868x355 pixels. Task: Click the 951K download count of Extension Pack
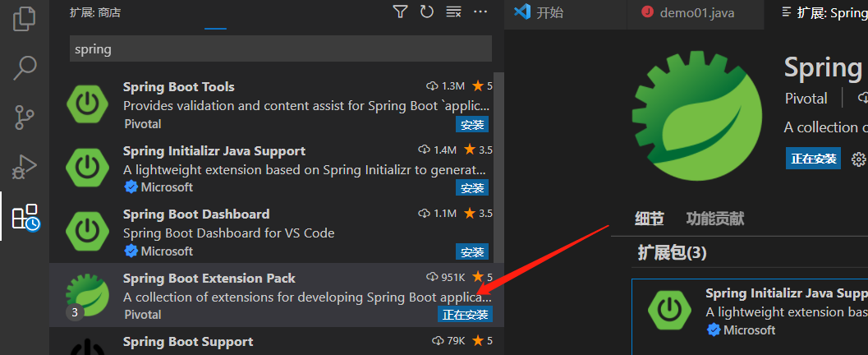tap(446, 278)
